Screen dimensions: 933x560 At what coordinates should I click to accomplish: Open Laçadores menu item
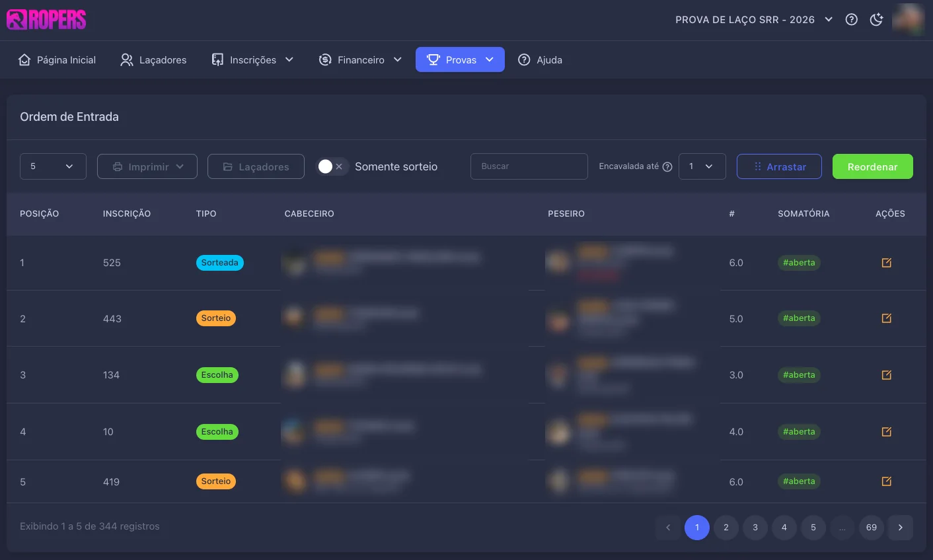153,60
